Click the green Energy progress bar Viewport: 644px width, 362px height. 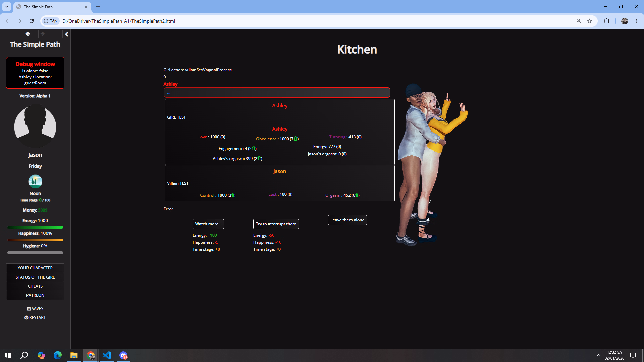click(x=35, y=227)
